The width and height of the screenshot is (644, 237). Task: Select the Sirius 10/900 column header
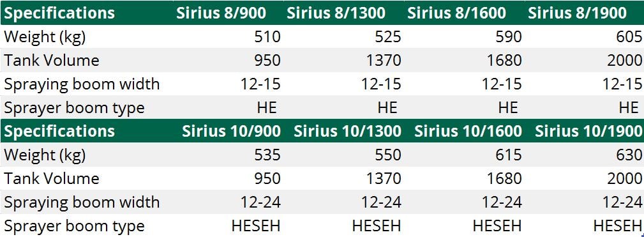231,131
